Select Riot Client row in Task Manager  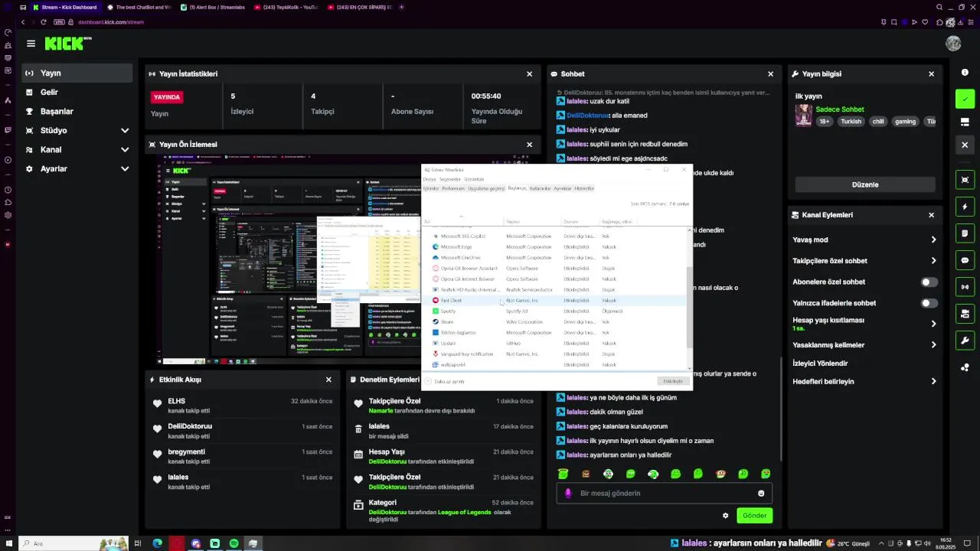click(x=555, y=301)
